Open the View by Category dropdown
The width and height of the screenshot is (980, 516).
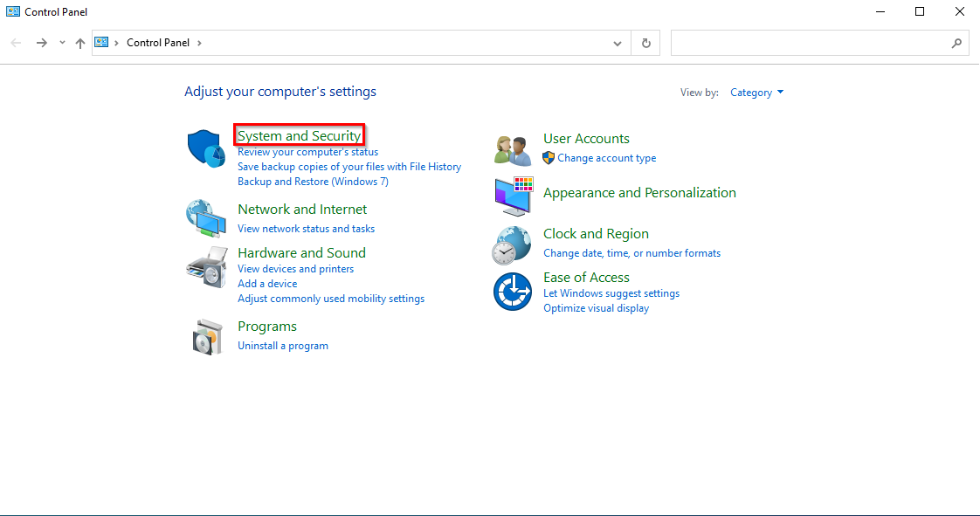click(x=756, y=93)
